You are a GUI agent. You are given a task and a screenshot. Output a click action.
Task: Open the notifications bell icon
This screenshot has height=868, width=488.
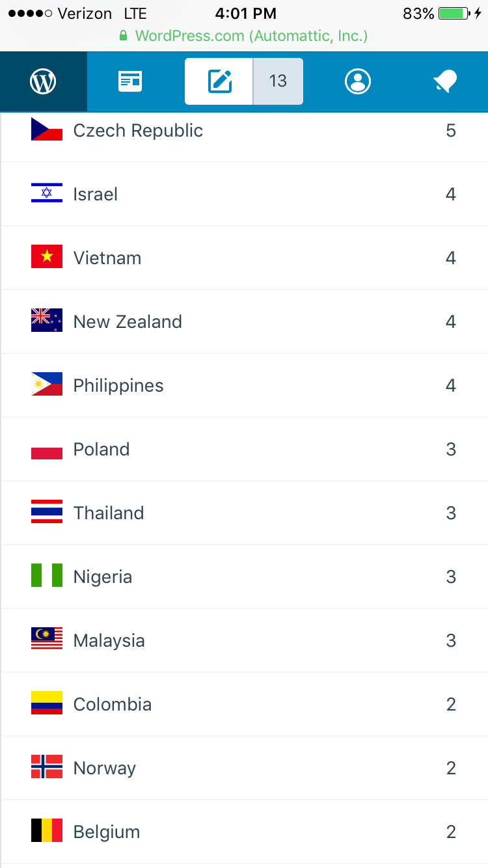[445, 81]
